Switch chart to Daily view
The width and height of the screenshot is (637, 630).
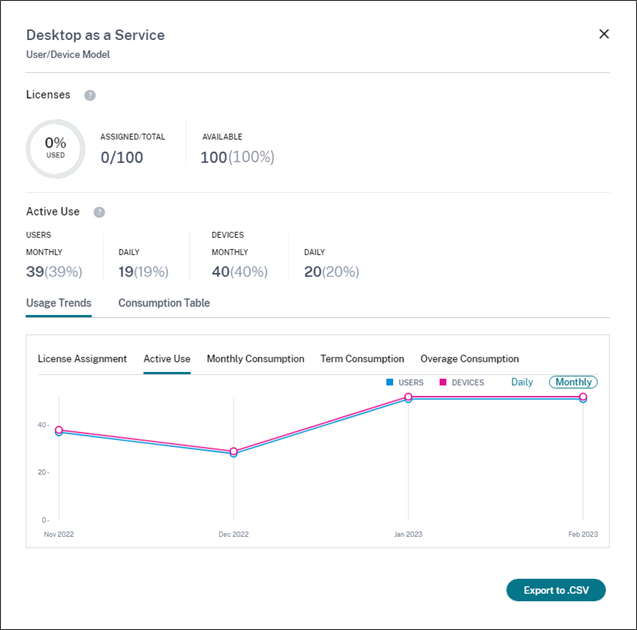[522, 382]
